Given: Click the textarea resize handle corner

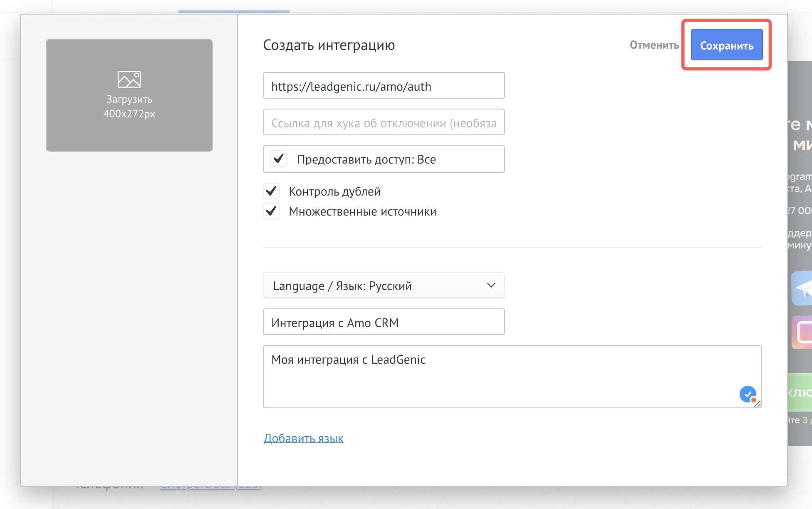Looking at the screenshot, I should tap(758, 404).
